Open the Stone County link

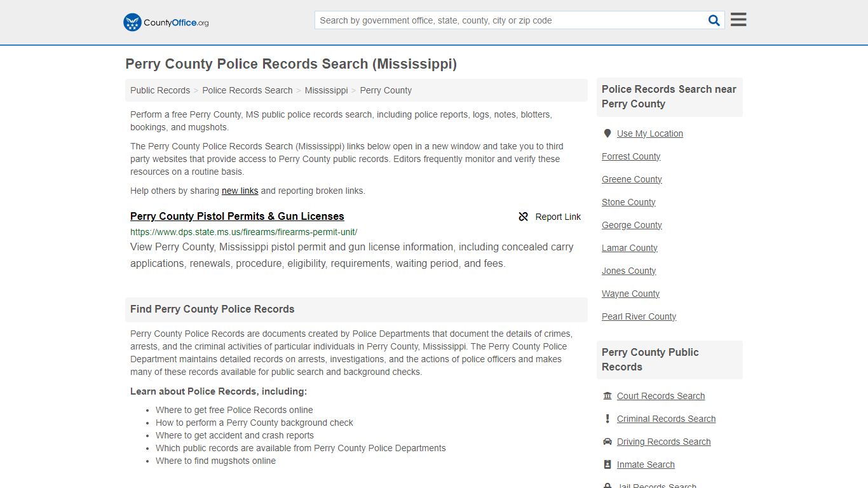[628, 202]
